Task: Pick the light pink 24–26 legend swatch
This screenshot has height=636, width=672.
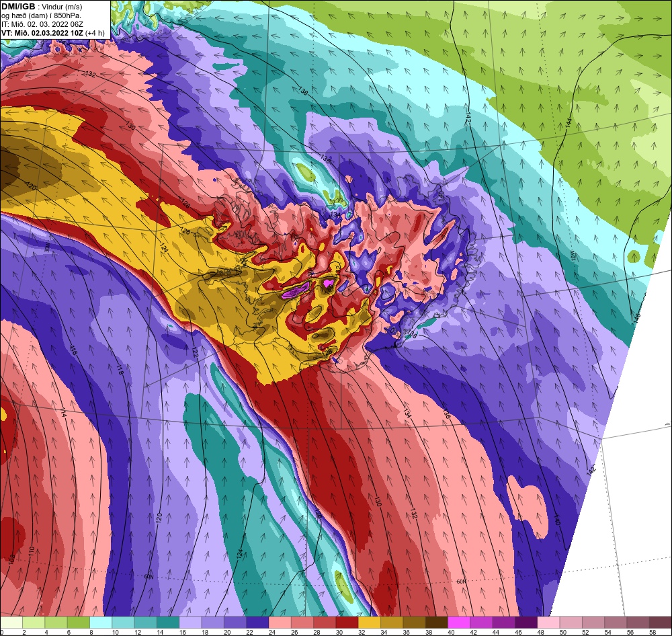Action: (x=280, y=623)
